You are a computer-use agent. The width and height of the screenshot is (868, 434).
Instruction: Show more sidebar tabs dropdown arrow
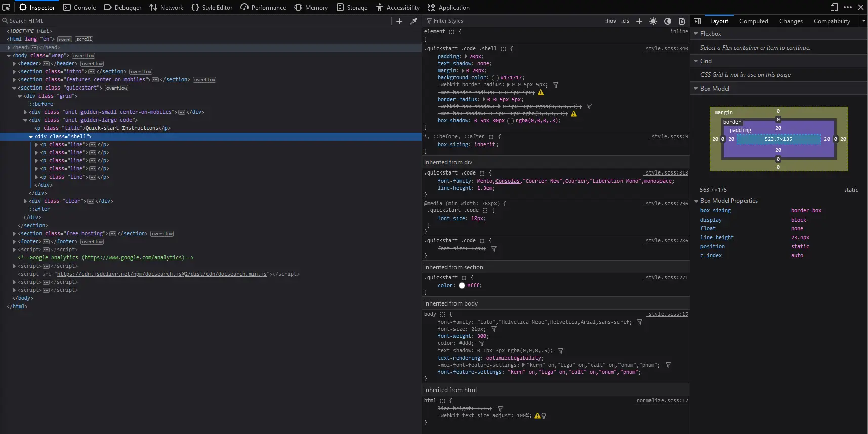point(864,21)
